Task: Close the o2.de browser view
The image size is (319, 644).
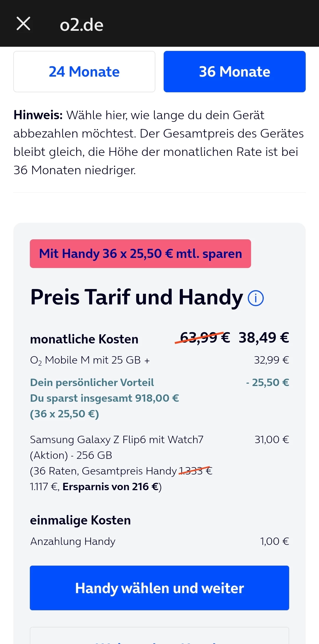Action: (23, 24)
